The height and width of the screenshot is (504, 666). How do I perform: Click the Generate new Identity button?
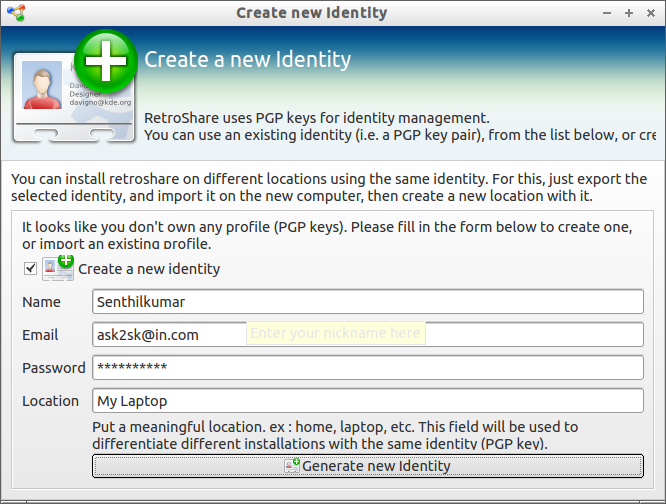click(x=368, y=466)
